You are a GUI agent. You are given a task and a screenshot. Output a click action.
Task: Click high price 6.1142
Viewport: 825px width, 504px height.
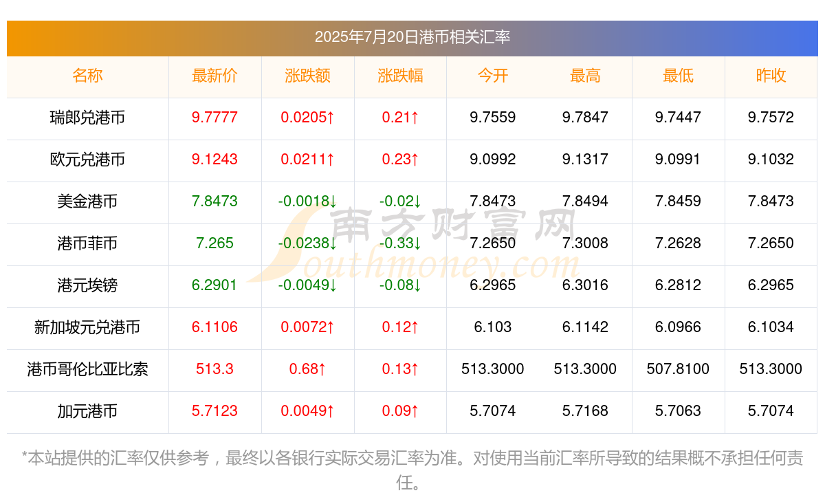coord(585,327)
